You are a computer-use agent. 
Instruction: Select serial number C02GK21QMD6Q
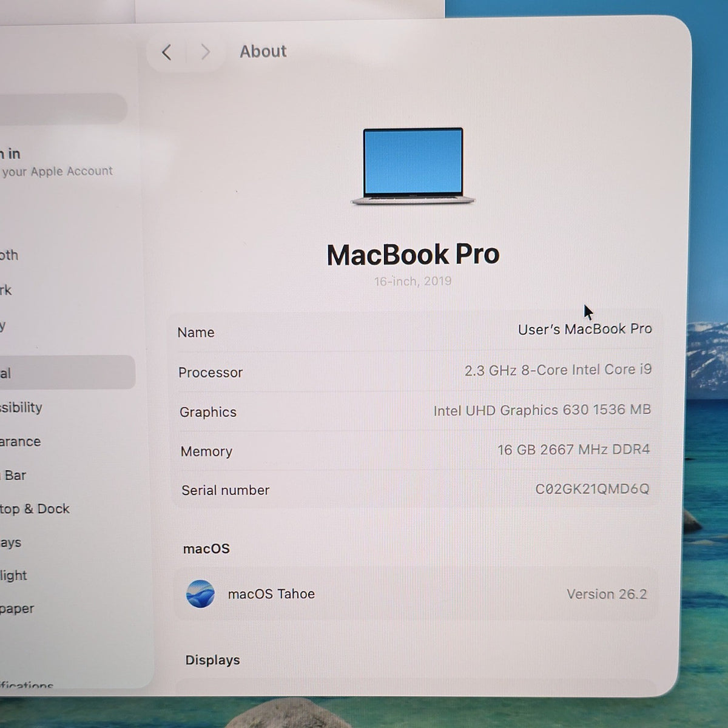(592, 489)
